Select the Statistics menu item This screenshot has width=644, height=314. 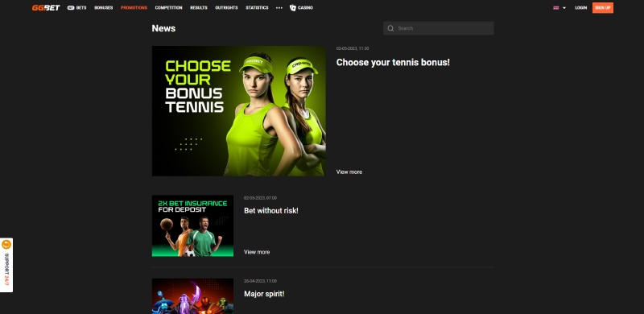coord(257,8)
